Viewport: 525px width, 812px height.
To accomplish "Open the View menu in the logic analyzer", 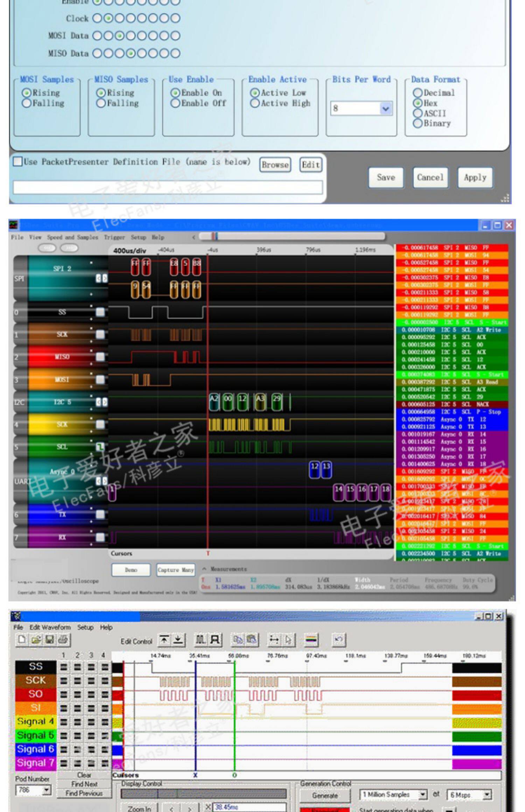I will [35, 237].
